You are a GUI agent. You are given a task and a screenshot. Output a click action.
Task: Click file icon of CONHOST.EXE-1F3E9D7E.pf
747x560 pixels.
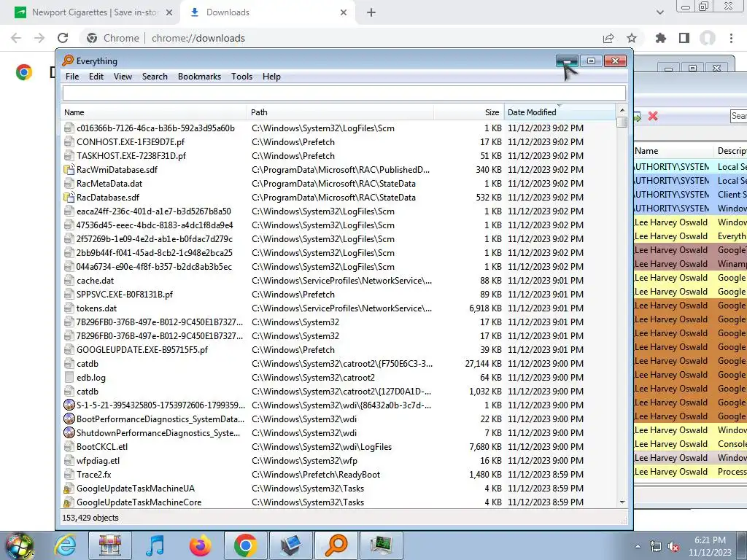click(69, 142)
